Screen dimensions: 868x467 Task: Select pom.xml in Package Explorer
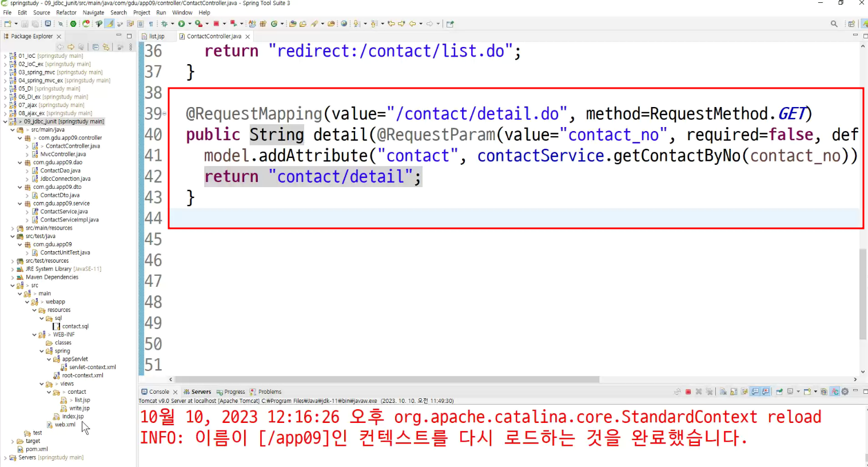coord(37,449)
